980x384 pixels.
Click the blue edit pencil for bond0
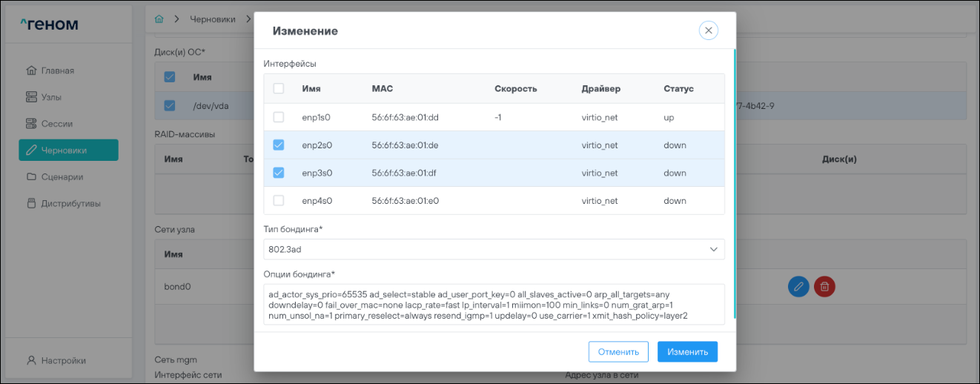point(798,286)
